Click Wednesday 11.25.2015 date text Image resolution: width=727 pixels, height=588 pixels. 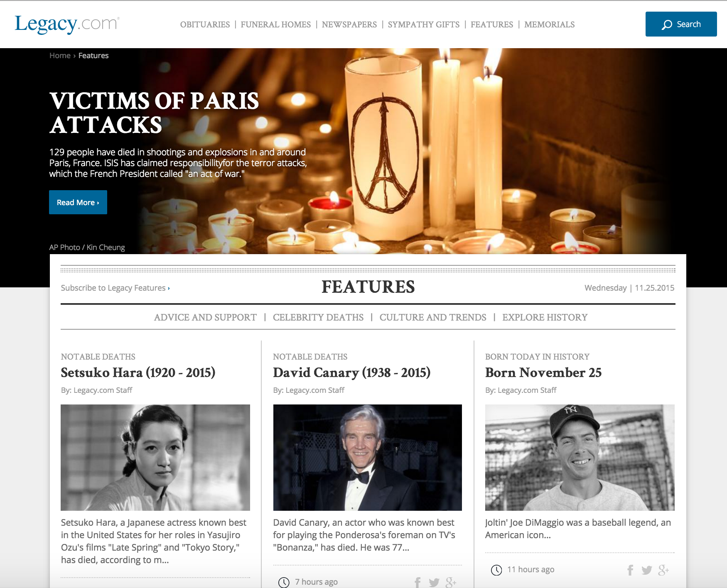click(629, 288)
